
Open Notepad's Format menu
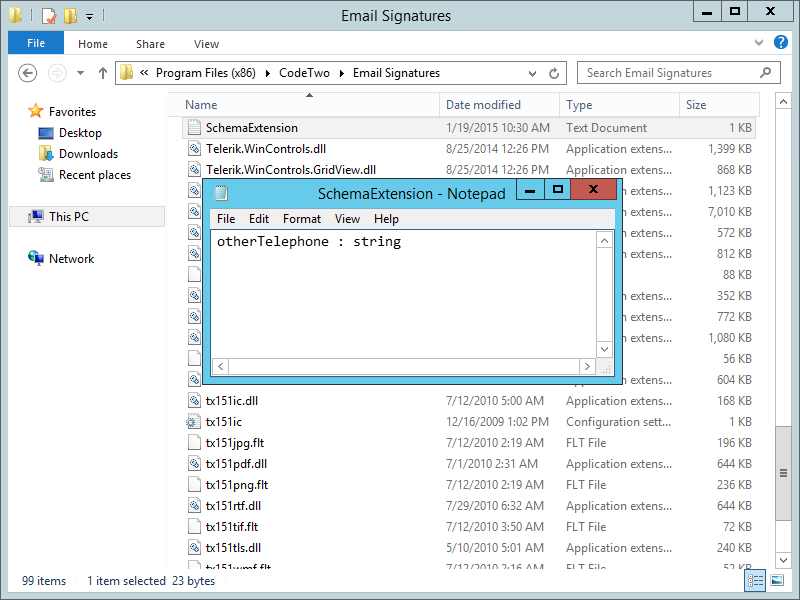302,219
